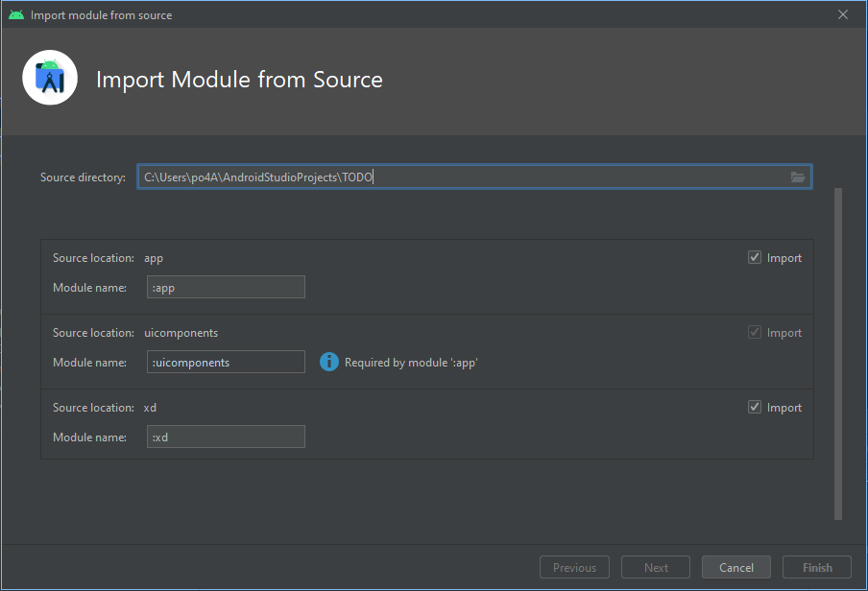Focus the :xd module name field

(227, 437)
